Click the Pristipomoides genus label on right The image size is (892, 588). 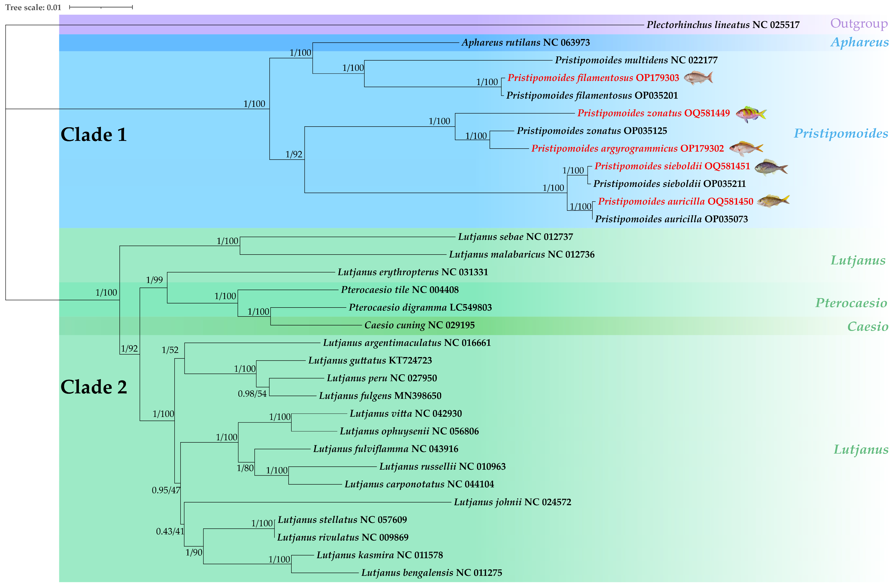point(841,133)
